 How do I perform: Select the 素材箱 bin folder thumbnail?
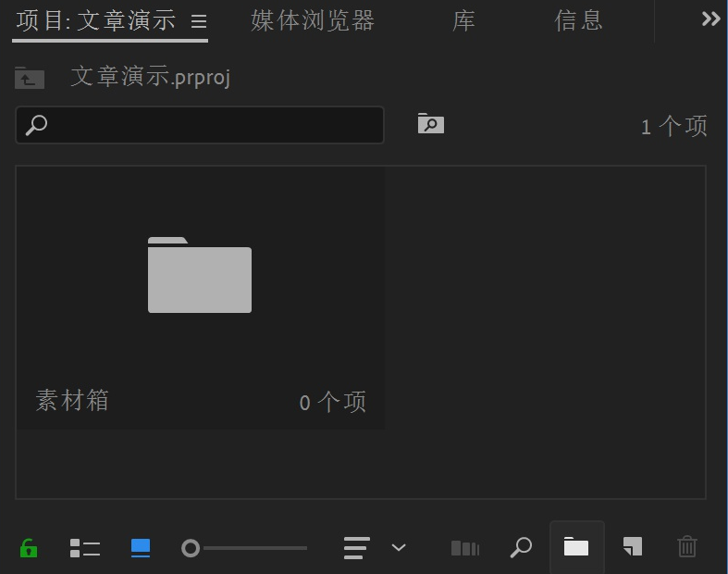point(200,275)
